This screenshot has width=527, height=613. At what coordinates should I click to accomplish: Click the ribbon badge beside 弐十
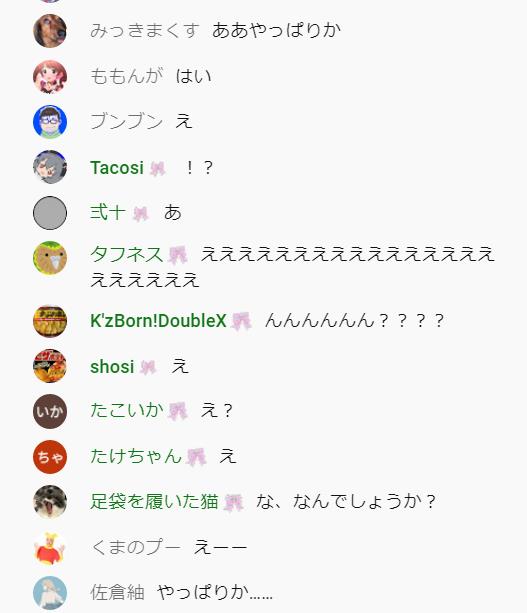coord(141,214)
